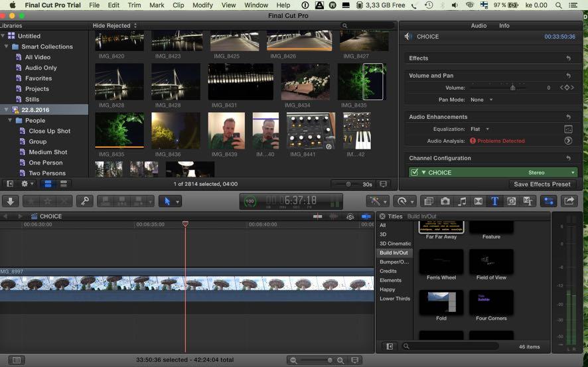Select the 3D Cinematic titles category

[395, 244]
